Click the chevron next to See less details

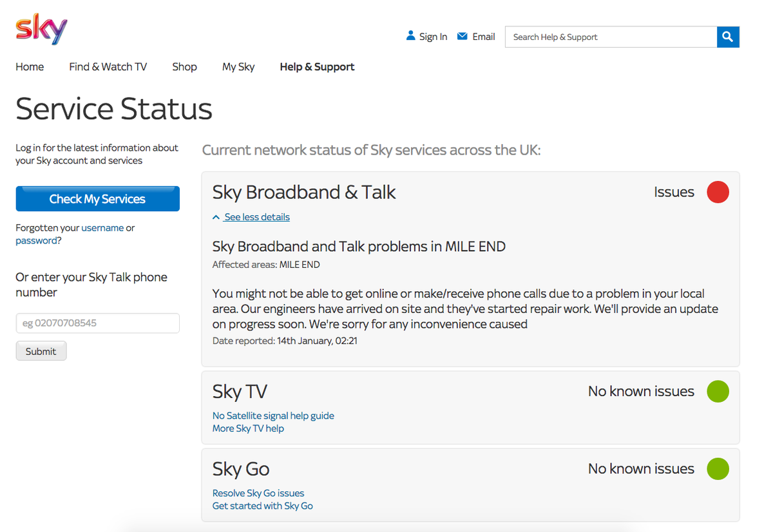pyautogui.click(x=216, y=217)
